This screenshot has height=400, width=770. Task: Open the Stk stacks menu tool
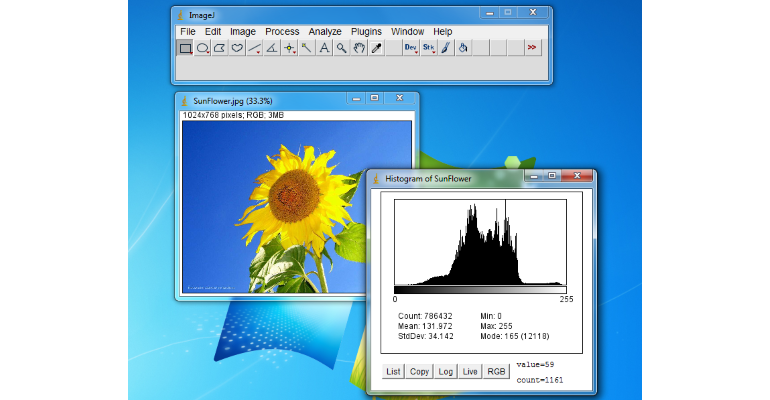429,48
